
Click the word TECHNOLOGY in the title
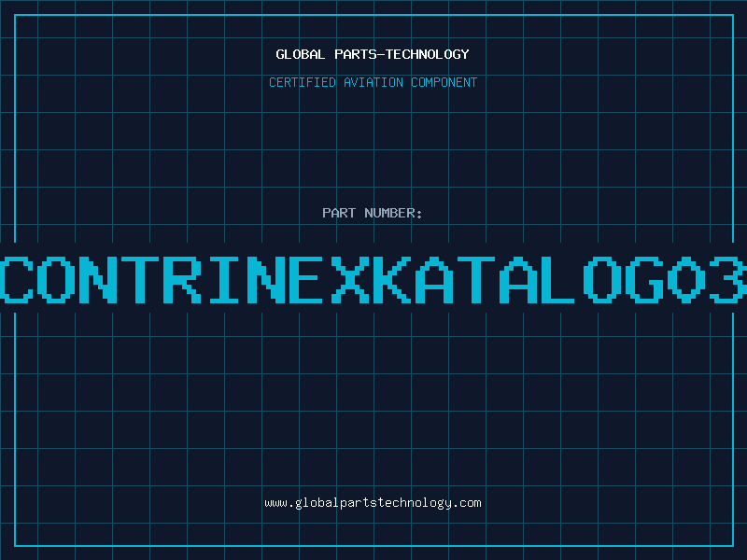pyautogui.click(x=429, y=54)
